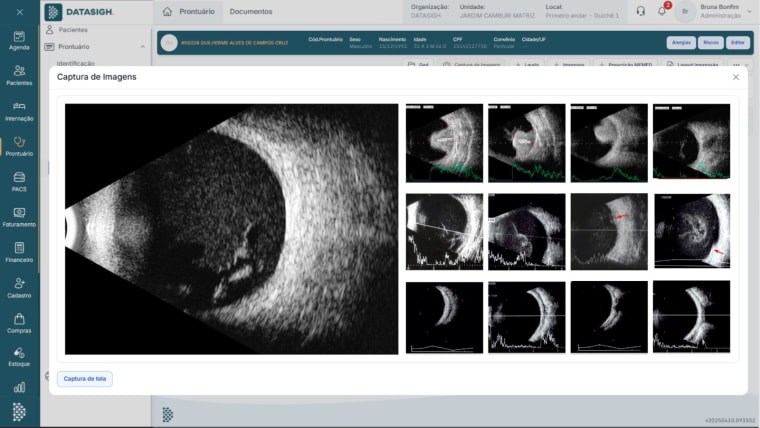Select second thumbnail in middle row

pyautogui.click(x=527, y=232)
